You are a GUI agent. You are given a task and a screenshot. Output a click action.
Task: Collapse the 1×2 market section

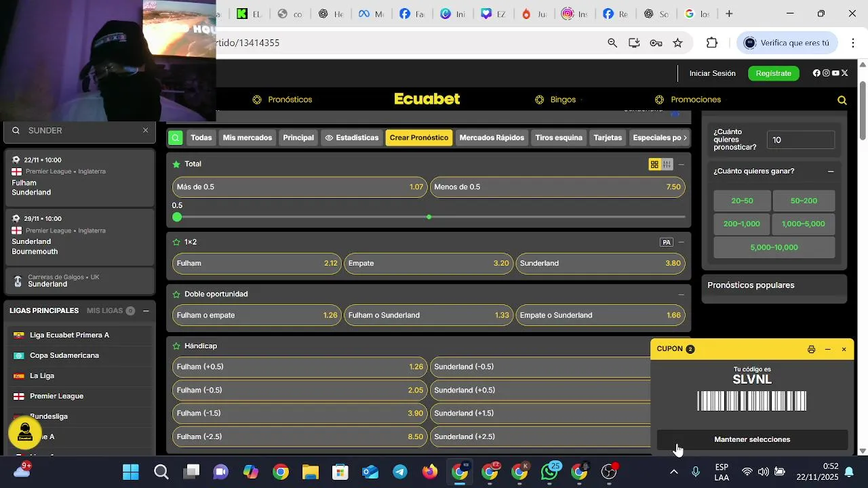point(681,242)
